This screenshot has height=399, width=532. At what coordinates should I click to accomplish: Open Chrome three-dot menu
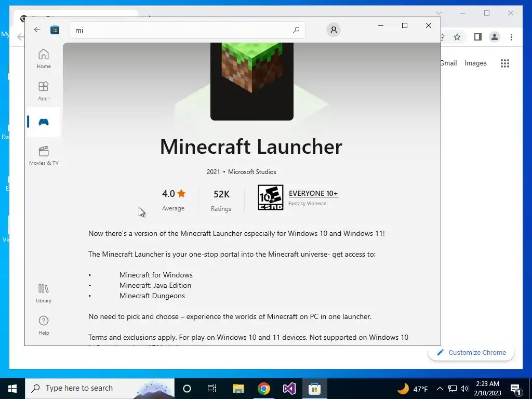point(511,37)
